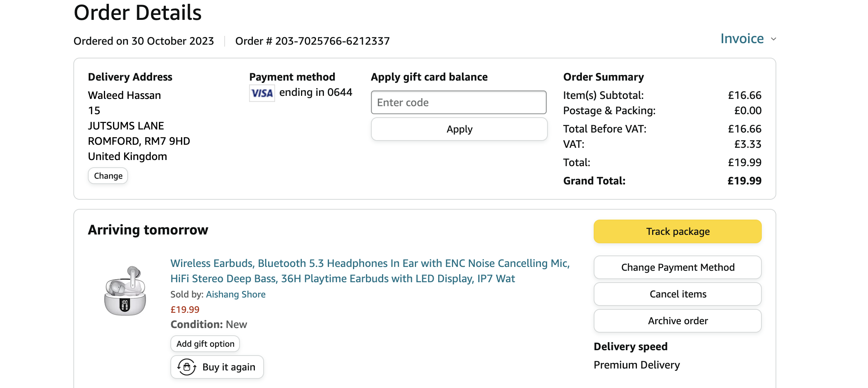Click the Premium Delivery speed text

click(636, 365)
